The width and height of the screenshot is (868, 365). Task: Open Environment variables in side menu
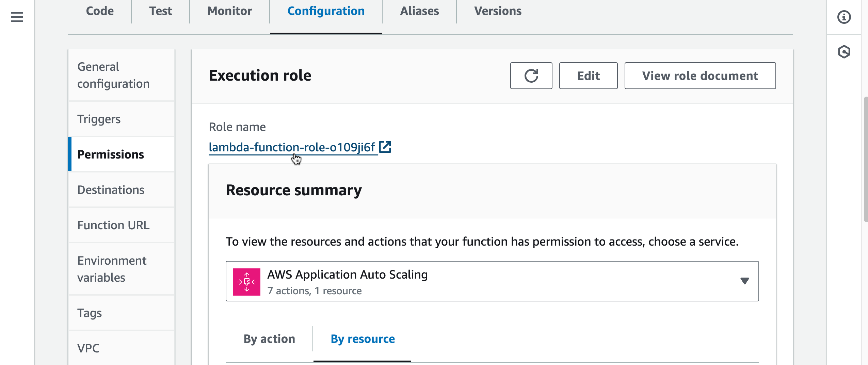coord(112,269)
